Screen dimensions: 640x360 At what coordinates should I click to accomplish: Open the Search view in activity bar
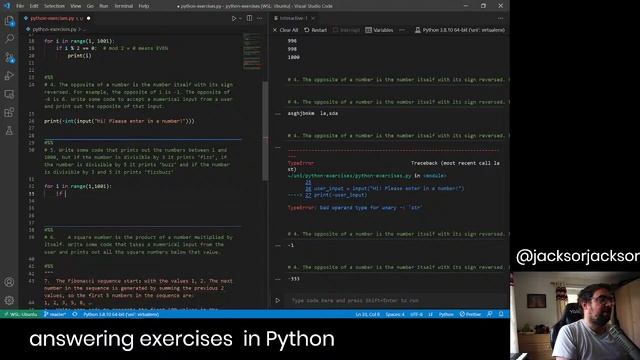click(x=9, y=39)
